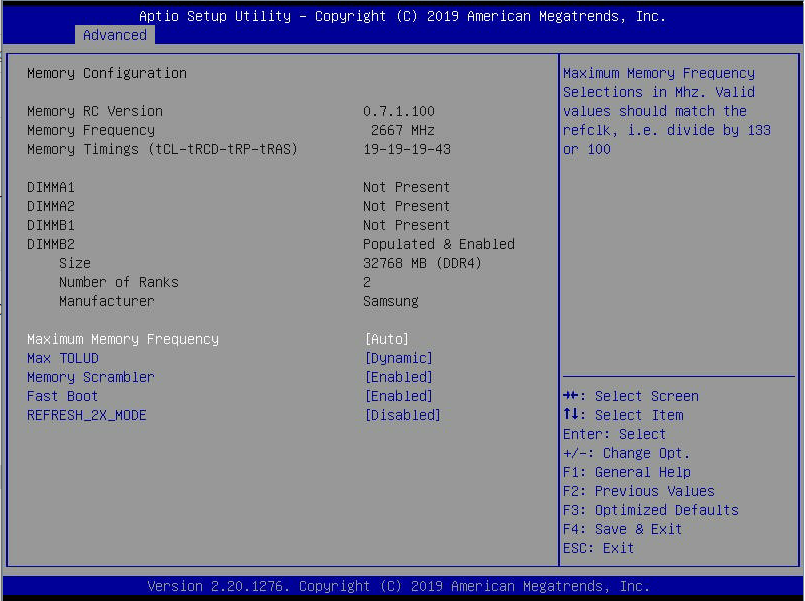Click the ESC: Exit hint

click(x=599, y=548)
